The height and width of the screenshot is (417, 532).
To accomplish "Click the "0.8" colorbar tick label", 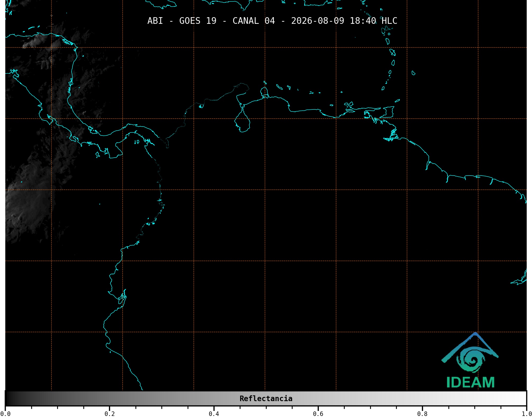I will click(422, 414).
